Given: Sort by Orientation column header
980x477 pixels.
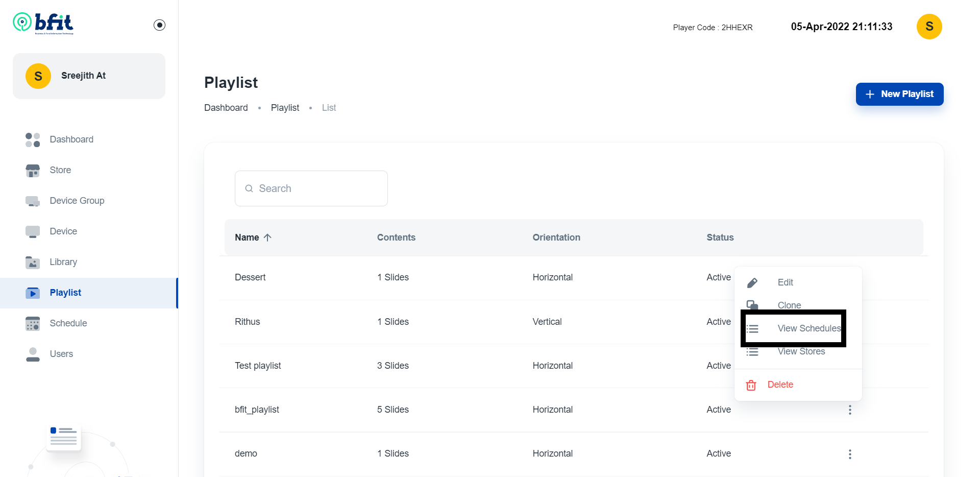Looking at the screenshot, I should pos(556,237).
